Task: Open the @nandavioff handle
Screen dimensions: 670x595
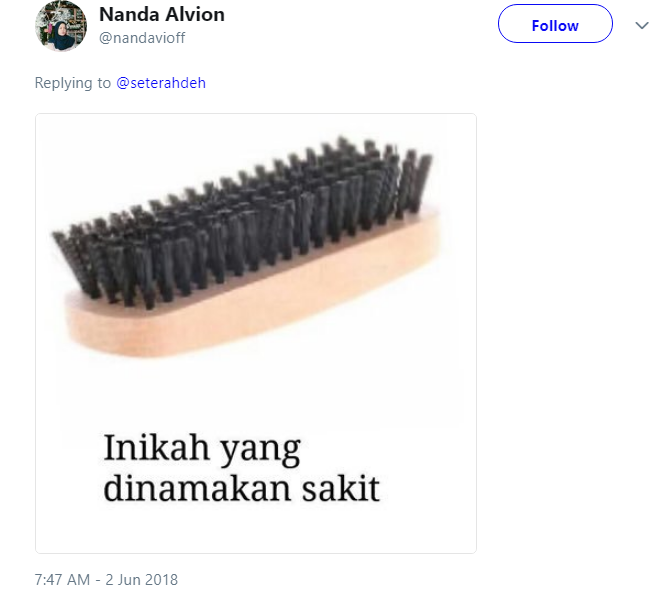Action: click(142, 38)
